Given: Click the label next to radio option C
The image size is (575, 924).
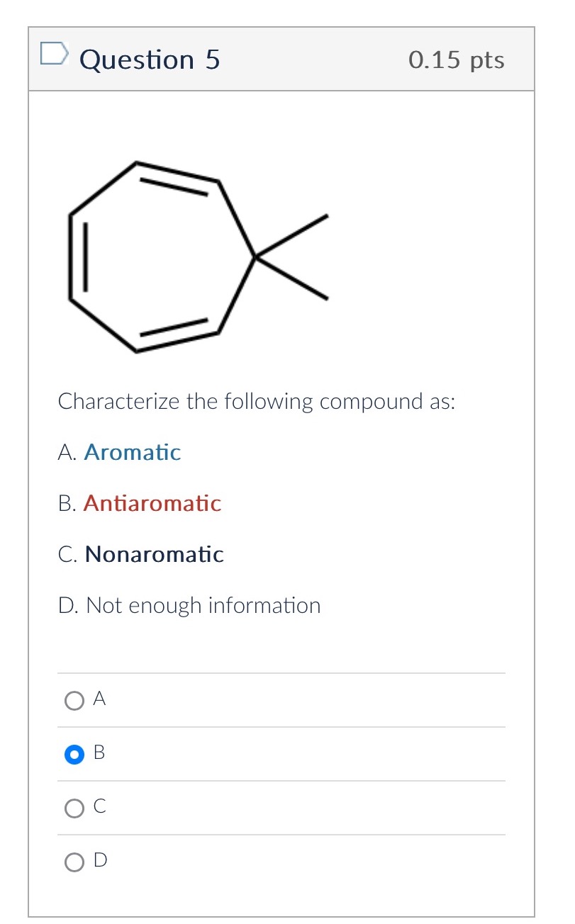Looking at the screenshot, I should click(99, 806).
